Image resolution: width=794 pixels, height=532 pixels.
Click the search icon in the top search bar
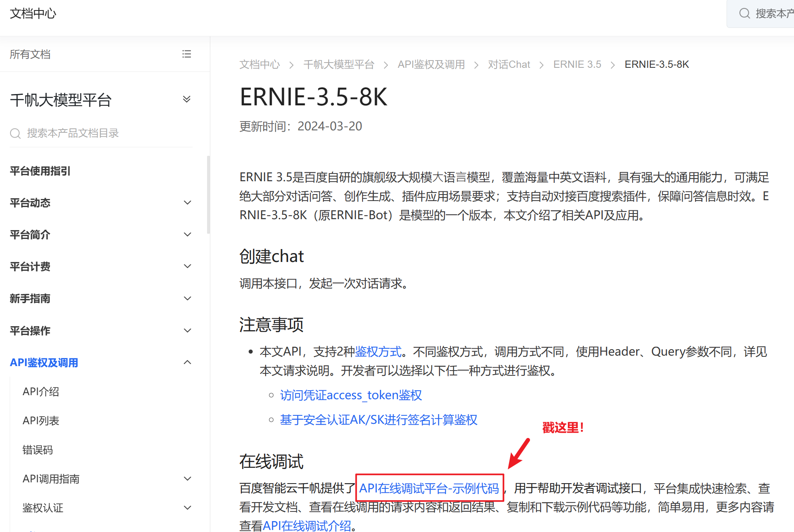click(x=744, y=14)
